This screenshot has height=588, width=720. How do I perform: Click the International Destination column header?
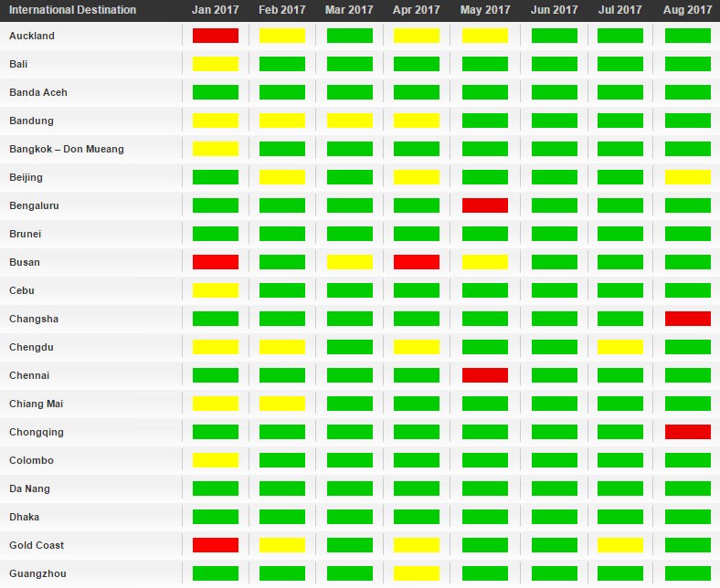pos(72,10)
